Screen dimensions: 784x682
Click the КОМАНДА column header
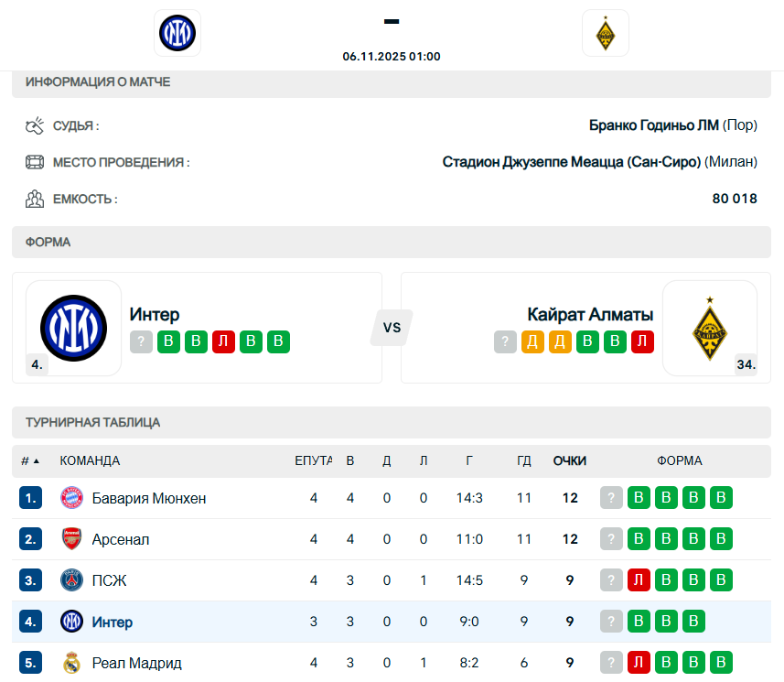(90, 460)
